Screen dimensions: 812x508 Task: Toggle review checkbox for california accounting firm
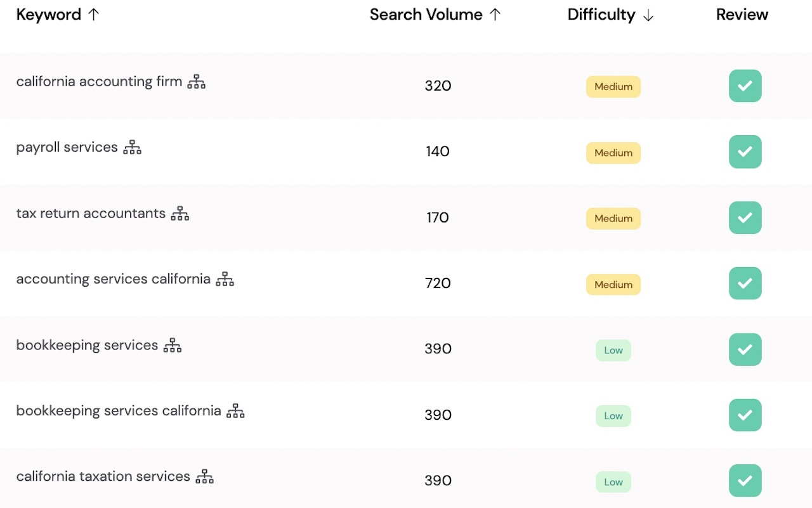tap(745, 86)
